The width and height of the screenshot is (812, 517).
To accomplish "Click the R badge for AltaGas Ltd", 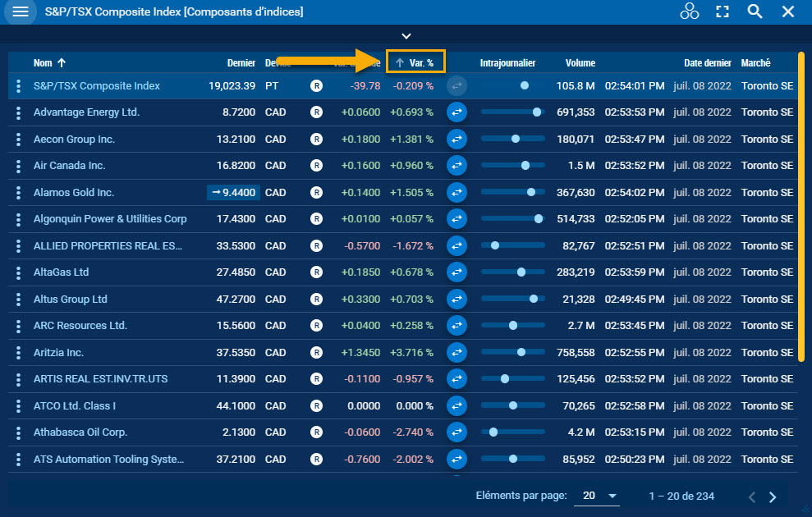I will 316,272.
